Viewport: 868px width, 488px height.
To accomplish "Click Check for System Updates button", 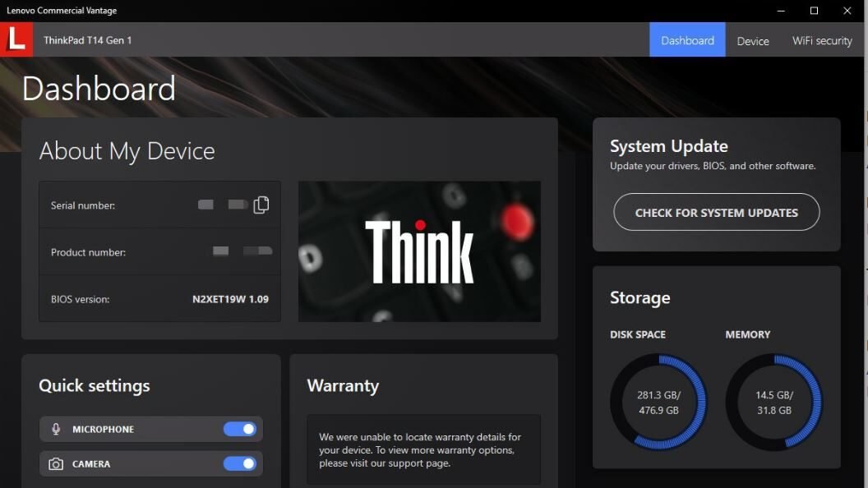I will tap(716, 212).
